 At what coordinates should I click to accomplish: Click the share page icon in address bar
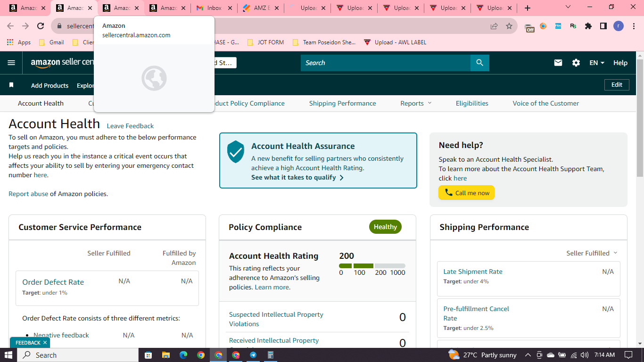(x=494, y=26)
